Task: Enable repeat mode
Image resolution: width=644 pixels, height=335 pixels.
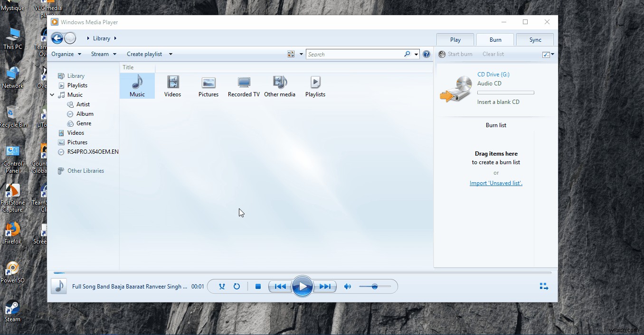Action: [237, 286]
